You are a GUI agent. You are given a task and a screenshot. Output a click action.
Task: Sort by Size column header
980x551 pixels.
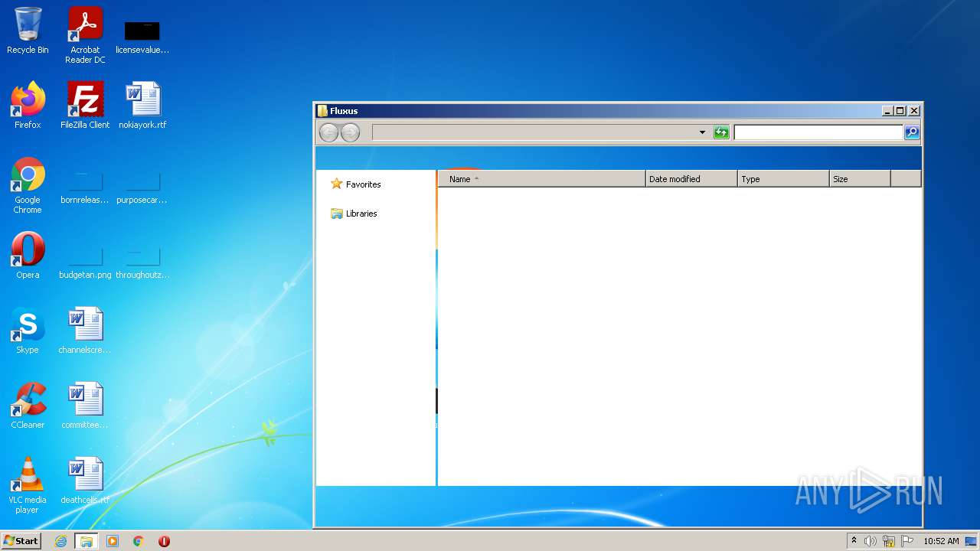(860, 179)
